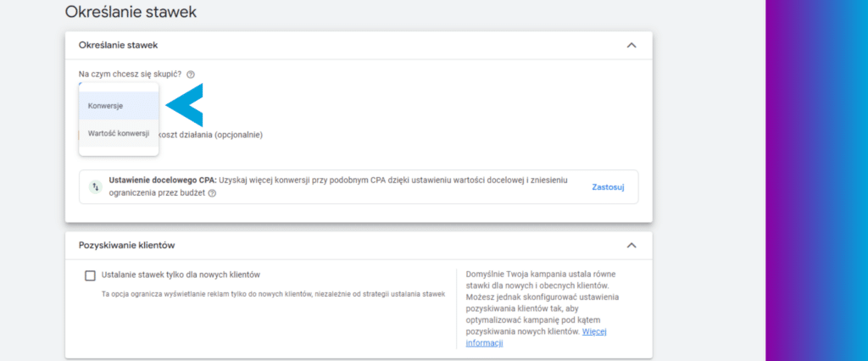
Task: Click the 'Ustalanie stawek tylko dla nowych klientów' label
Action: point(181,275)
